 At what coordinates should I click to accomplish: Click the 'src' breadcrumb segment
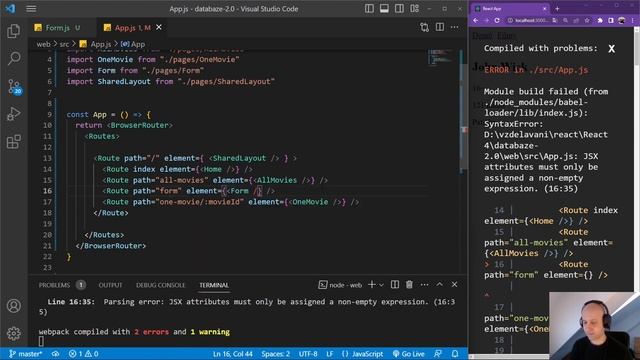(64, 44)
